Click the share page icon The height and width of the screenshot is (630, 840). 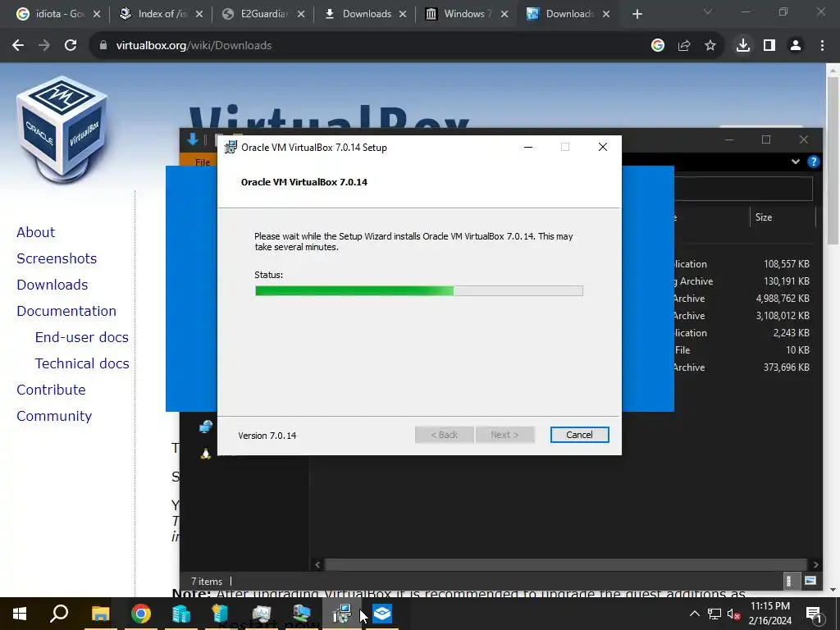tap(684, 46)
